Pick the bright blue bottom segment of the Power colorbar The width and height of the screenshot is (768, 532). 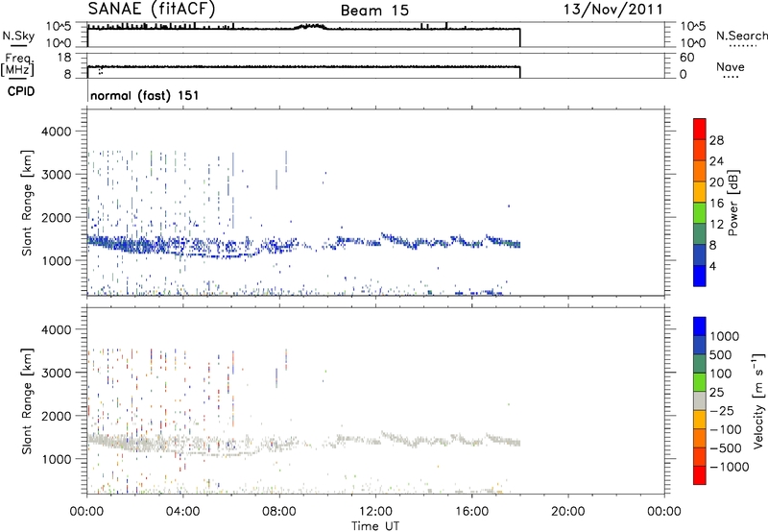(700, 276)
